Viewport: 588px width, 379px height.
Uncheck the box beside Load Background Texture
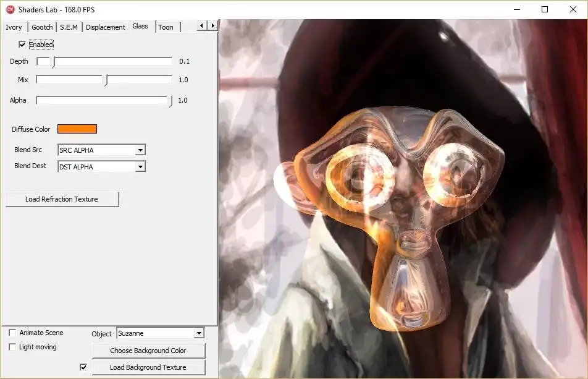83,367
